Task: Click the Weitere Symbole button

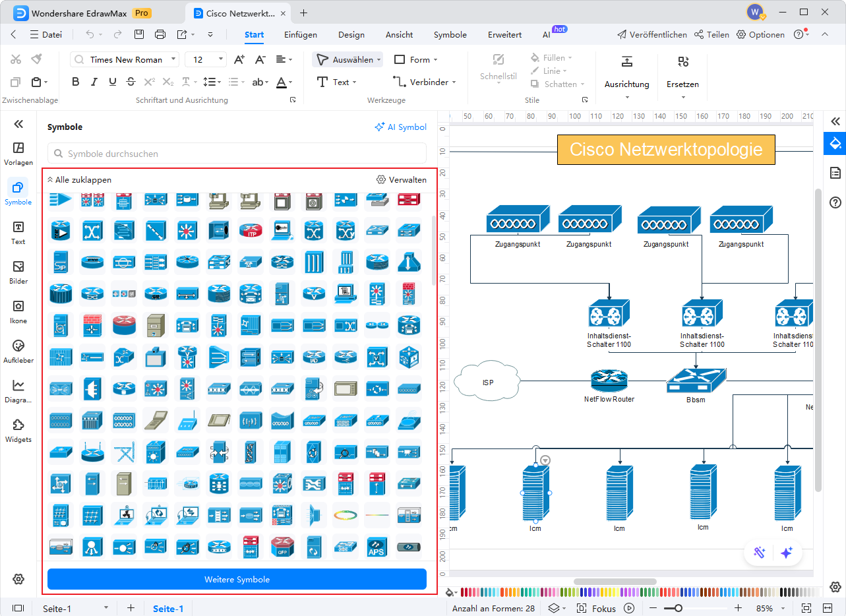Action: 237,579
